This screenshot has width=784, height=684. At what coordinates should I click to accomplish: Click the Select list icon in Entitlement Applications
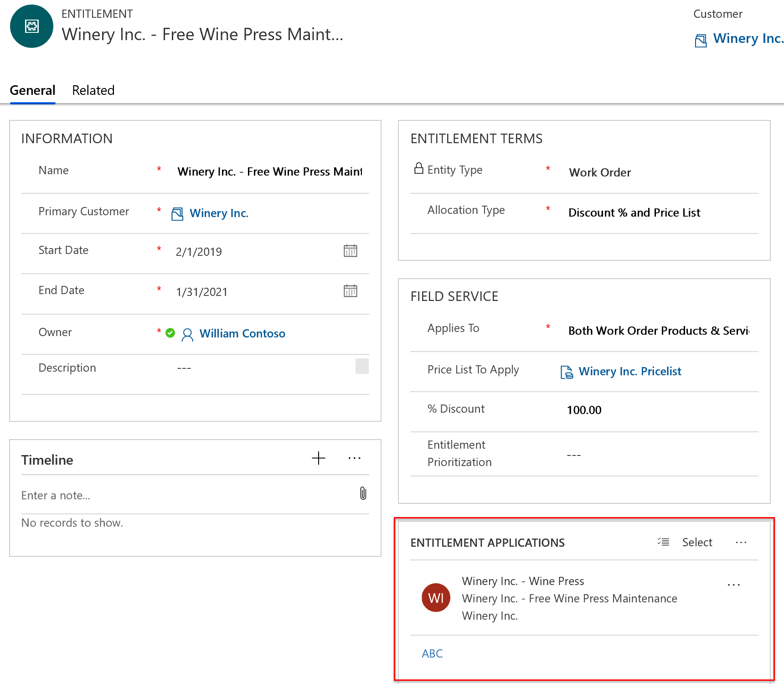(x=664, y=542)
